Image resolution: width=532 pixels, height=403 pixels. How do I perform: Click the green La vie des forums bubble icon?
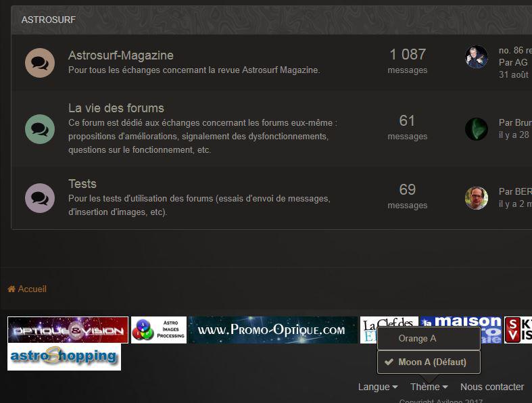(x=40, y=129)
